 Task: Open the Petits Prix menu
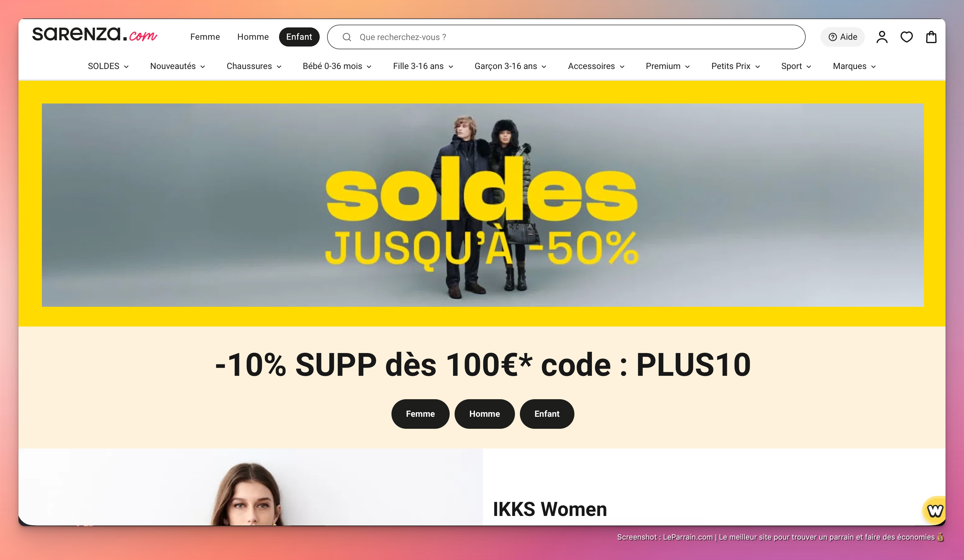pos(735,66)
